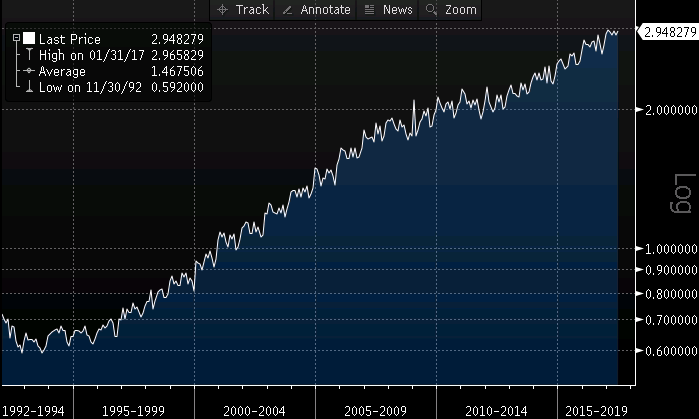This screenshot has width=699, height=419.
Task: Click the 2.000000 y-axis label
Action: point(671,110)
